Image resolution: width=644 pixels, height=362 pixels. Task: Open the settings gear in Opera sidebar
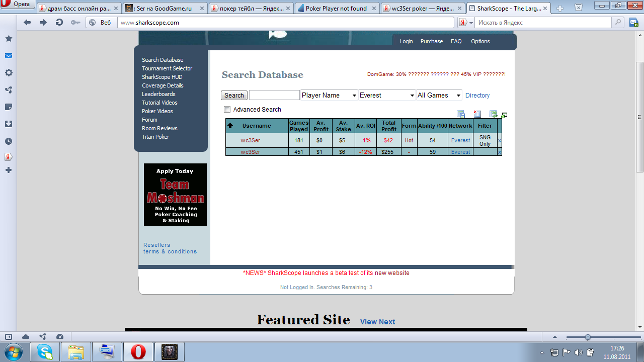pos(9,73)
